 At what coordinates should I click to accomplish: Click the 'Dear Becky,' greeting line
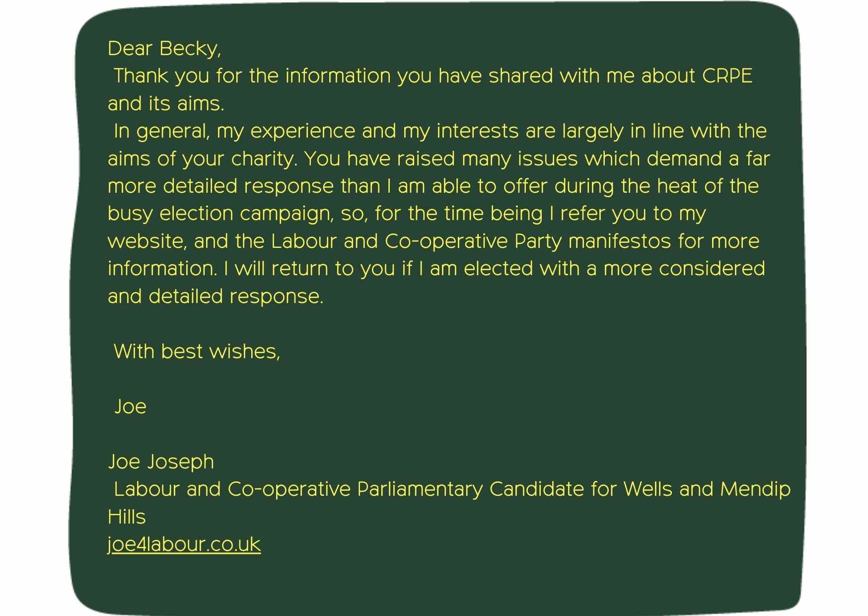[x=164, y=49]
